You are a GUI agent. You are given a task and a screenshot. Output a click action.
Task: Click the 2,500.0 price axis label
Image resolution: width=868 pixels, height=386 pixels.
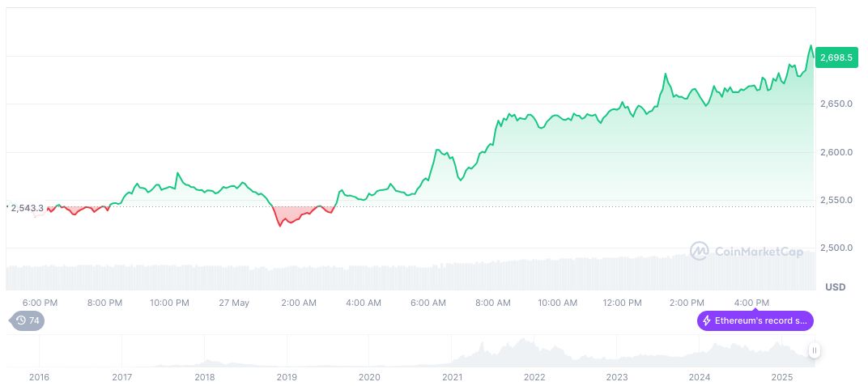(x=836, y=248)
